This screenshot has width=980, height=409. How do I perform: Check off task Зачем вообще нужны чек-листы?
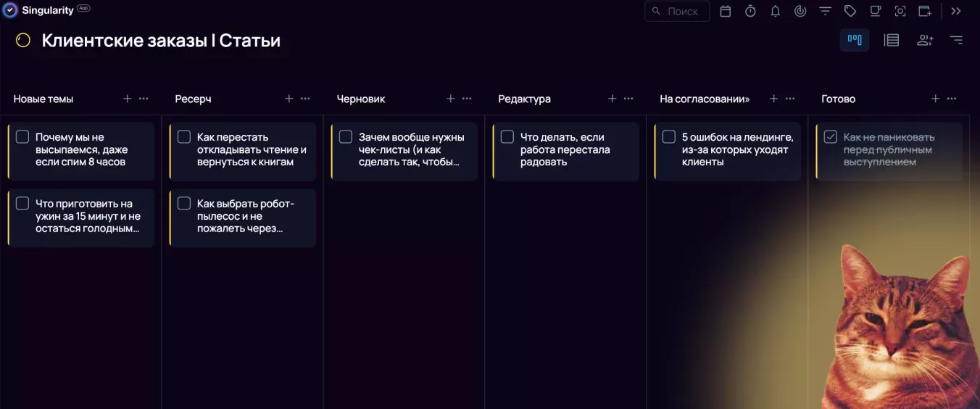click(346, 136)
